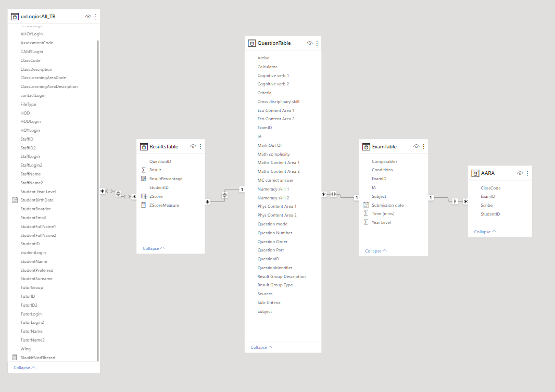
Task: Open more options for ExamTable
Action: [x=423, y=146]
